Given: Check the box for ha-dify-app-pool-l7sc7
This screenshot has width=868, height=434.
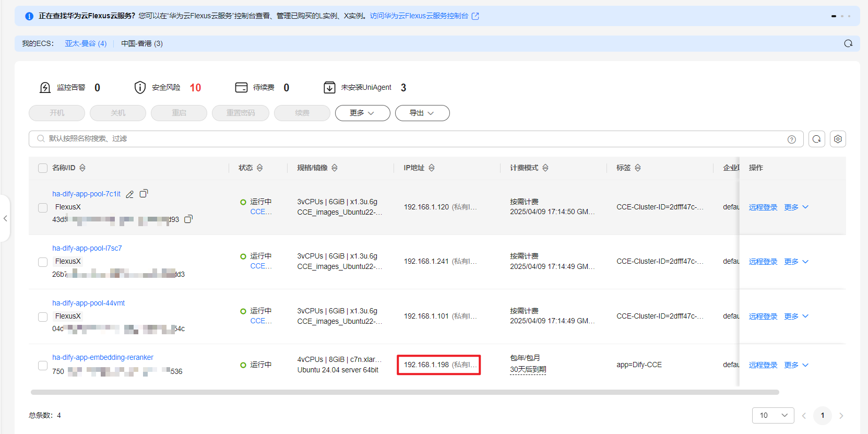Looking at the screenshot, I should [x=43, y=262].
